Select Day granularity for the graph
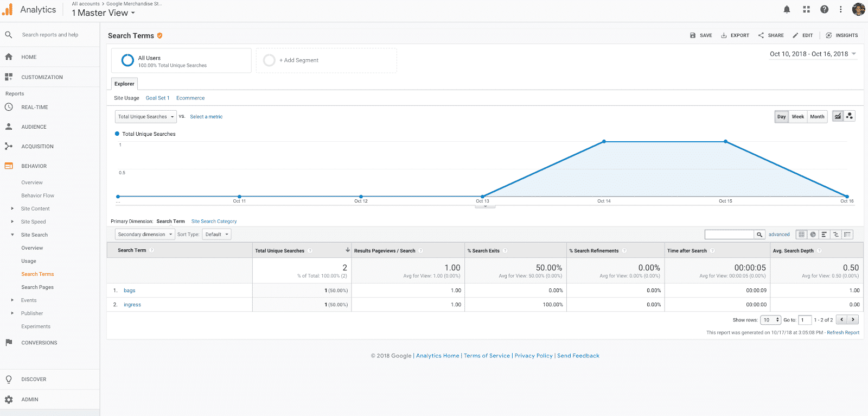The width and height of the screenshot is (868, 416). pyautogui.click(x=781, y=117)
